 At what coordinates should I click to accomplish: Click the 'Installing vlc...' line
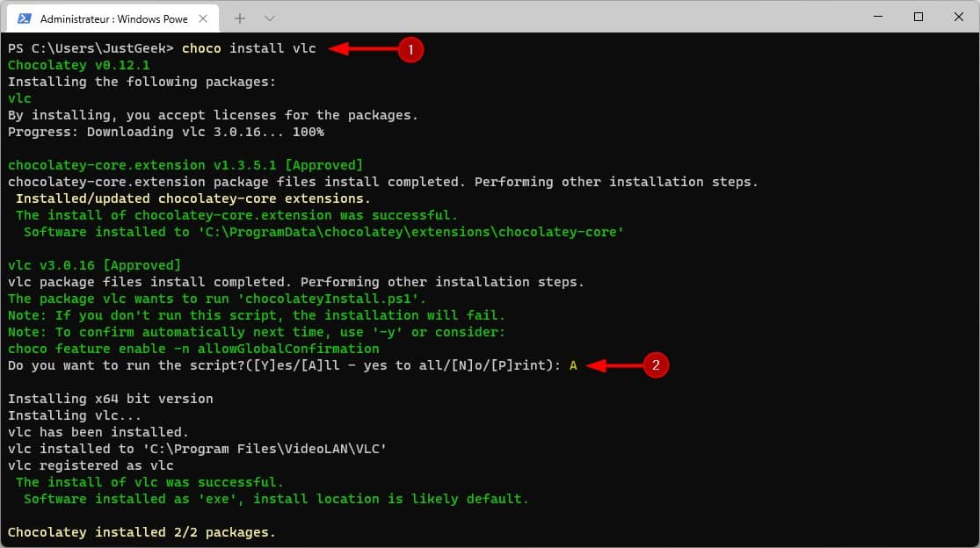coord(75,415)
